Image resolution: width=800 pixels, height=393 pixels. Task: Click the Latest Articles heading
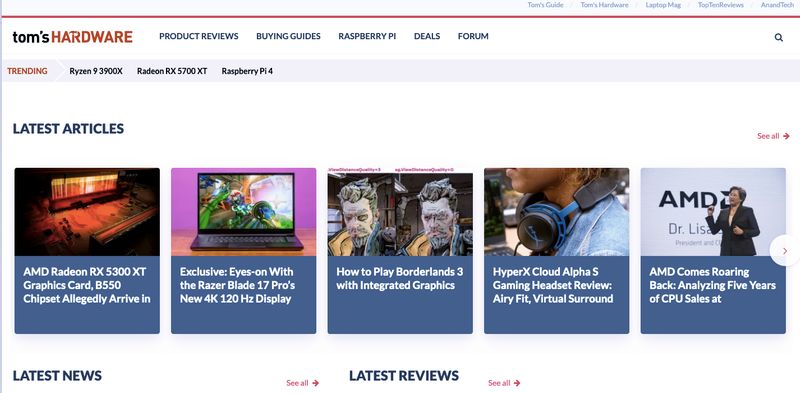[x=68, y=129]
